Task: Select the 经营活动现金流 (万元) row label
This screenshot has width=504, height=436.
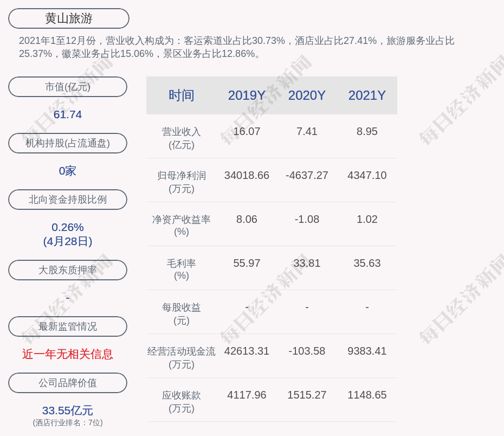Action: tap(182, 358)
